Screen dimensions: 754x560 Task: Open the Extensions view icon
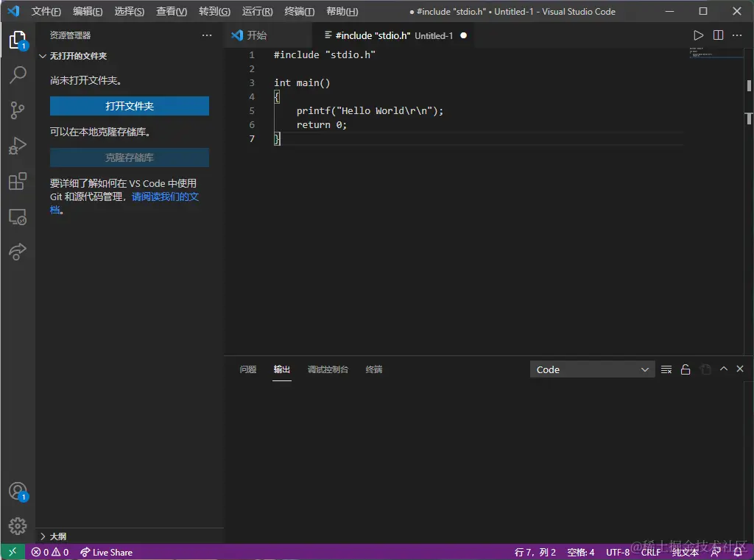pos(18,181)
